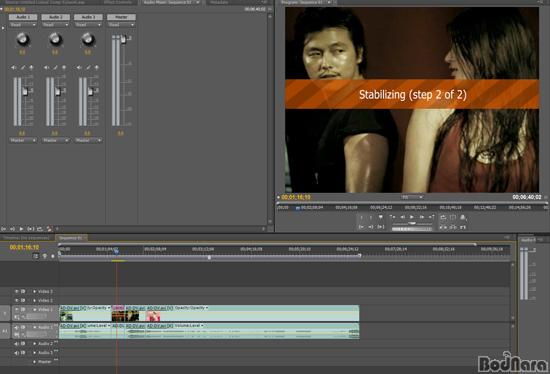Solo track Audio 1 in the mixer
The height and width of the screenshot is (374, 550).
coord(22,67)
